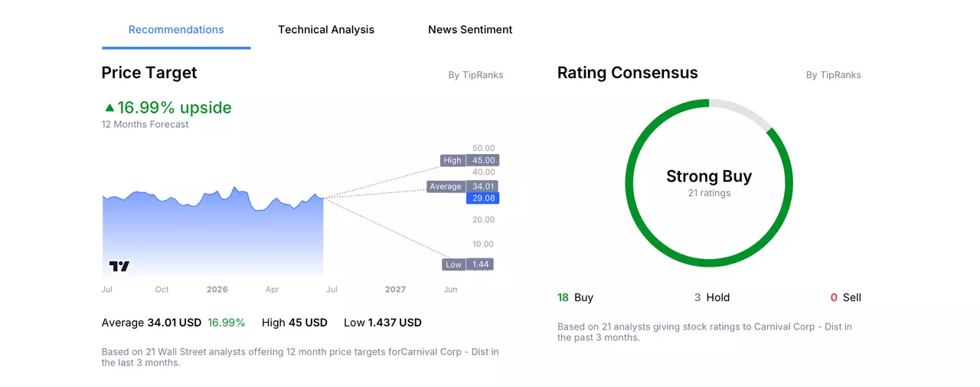980x387 pixels.
Task: Click the Oct label on the time axis
Action: click(x=162, y=290)
